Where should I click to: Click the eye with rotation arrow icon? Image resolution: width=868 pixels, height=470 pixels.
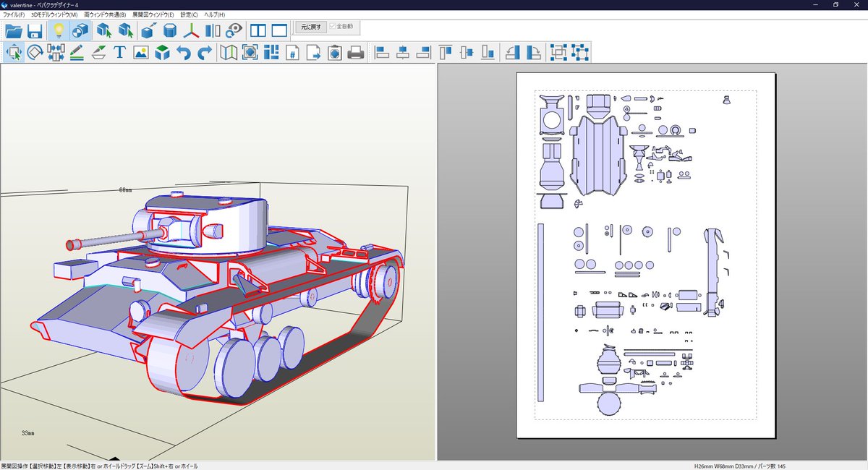(x=234, y=31)
